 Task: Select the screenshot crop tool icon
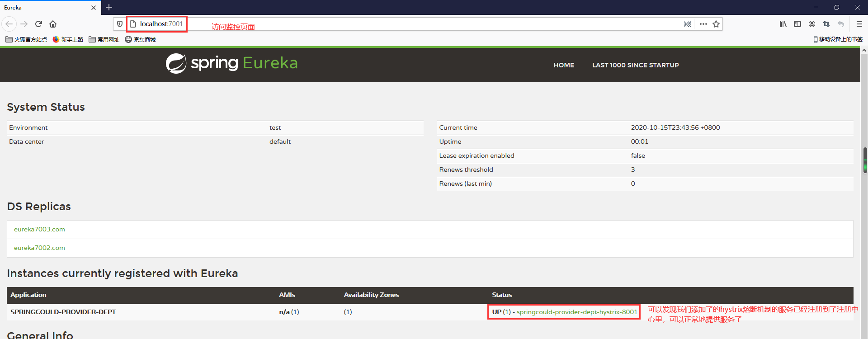[826, 24]
